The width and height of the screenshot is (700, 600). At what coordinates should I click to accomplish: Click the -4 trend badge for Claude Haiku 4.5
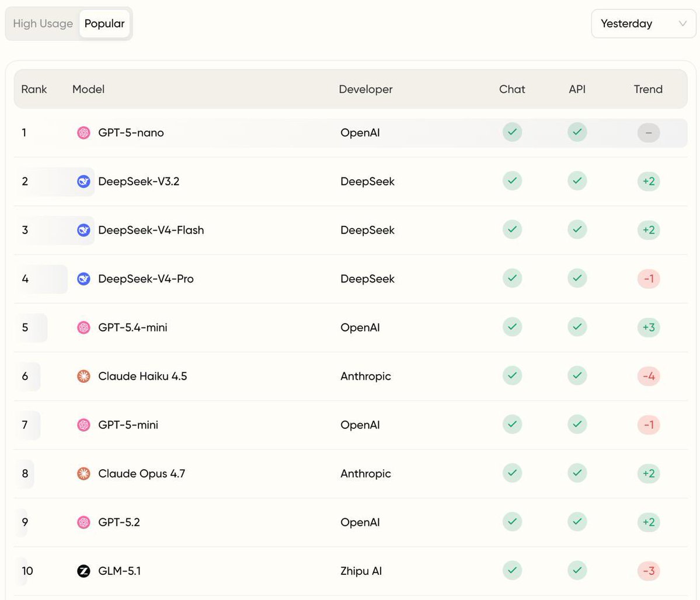click(x=649, y=376)
